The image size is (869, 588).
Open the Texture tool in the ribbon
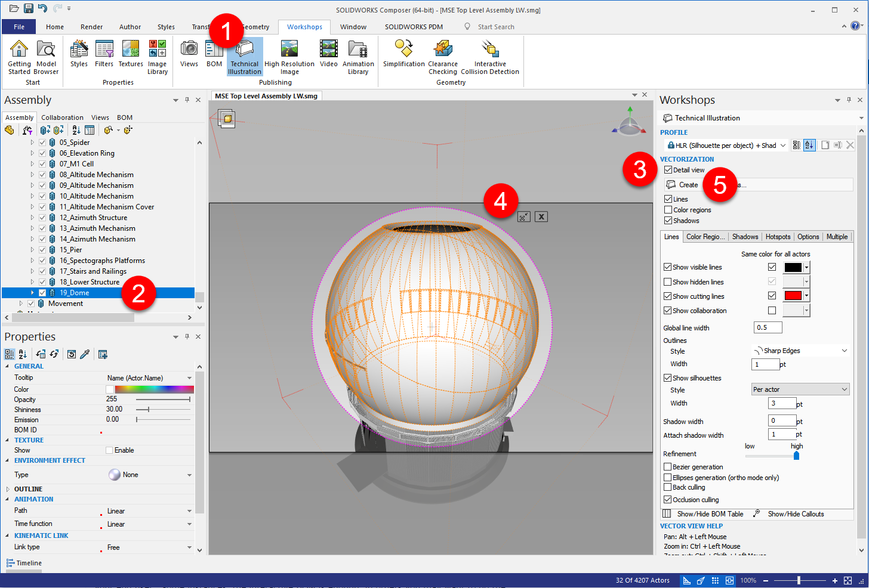coord(130,57)
